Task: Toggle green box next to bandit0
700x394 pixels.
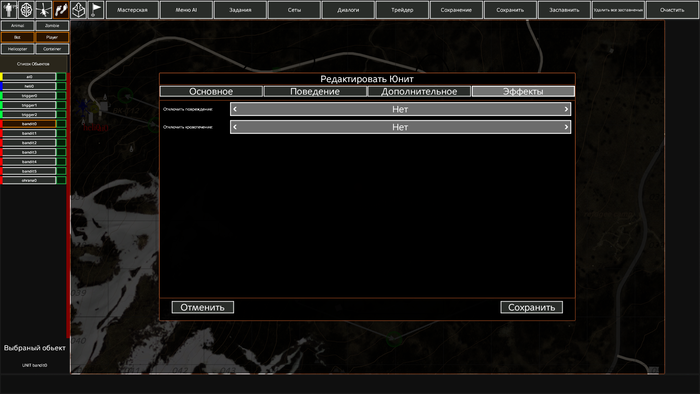Action: 61,124
